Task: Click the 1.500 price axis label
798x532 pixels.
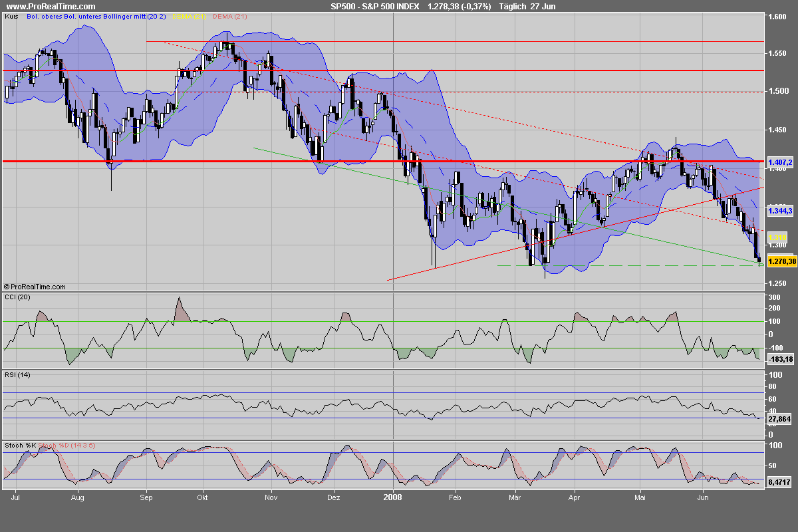Action: pos(777,91)
